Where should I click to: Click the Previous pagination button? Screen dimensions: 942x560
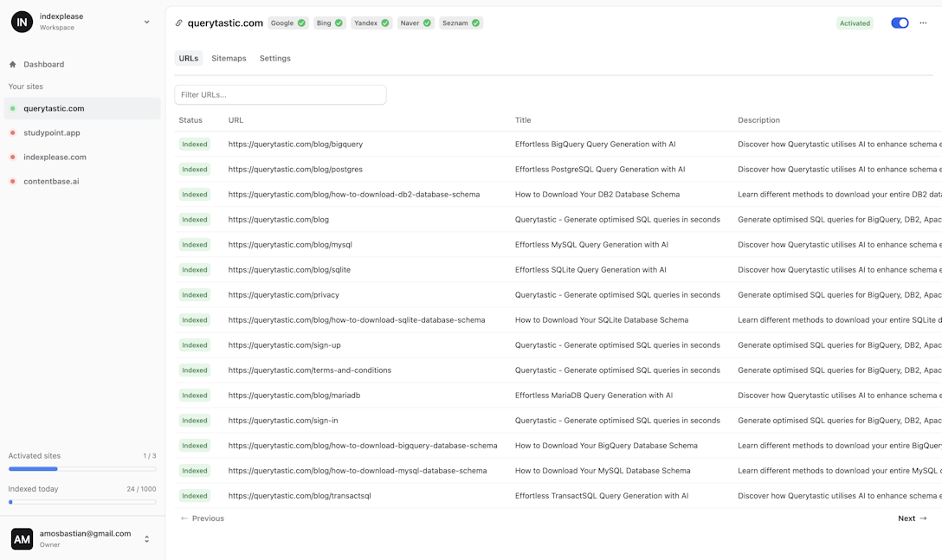201,518
